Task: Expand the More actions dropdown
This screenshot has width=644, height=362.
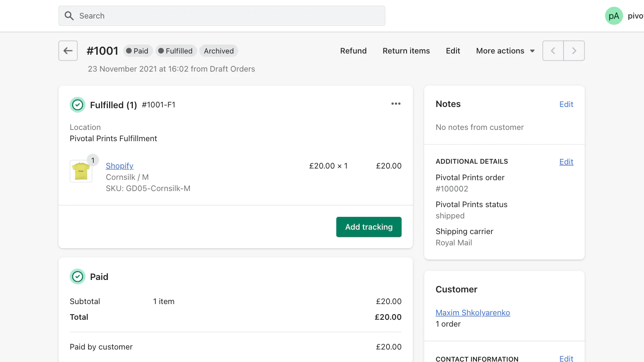Action: (x=505, y=51)
